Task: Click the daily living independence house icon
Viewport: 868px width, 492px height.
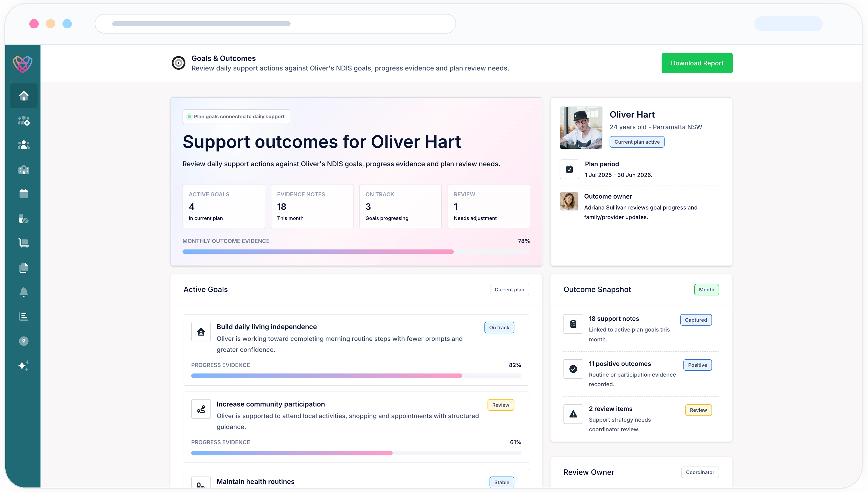Action: [201, 332]
